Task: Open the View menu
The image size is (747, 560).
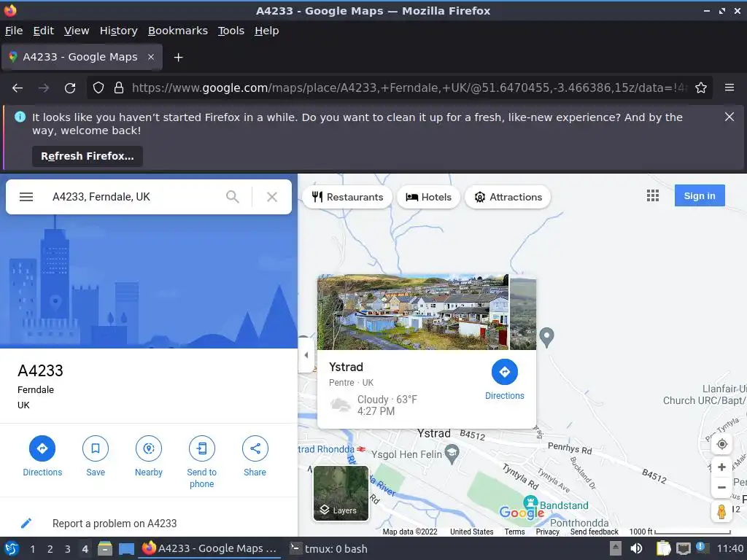Action: point(77,31)
